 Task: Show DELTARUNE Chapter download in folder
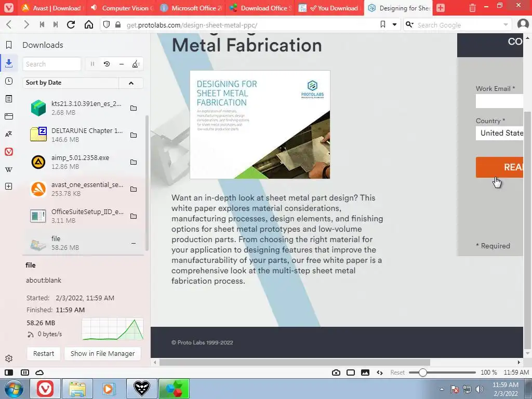coord(134,135)
